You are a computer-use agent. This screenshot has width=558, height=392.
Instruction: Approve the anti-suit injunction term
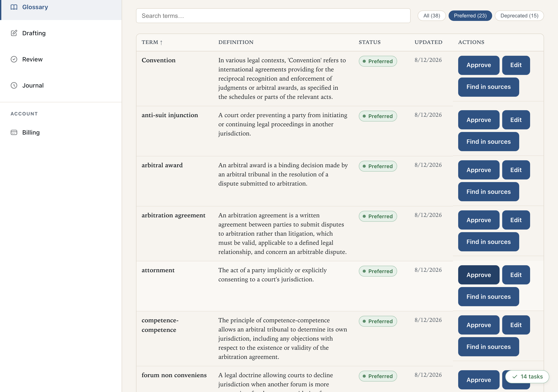click(478, 120)
